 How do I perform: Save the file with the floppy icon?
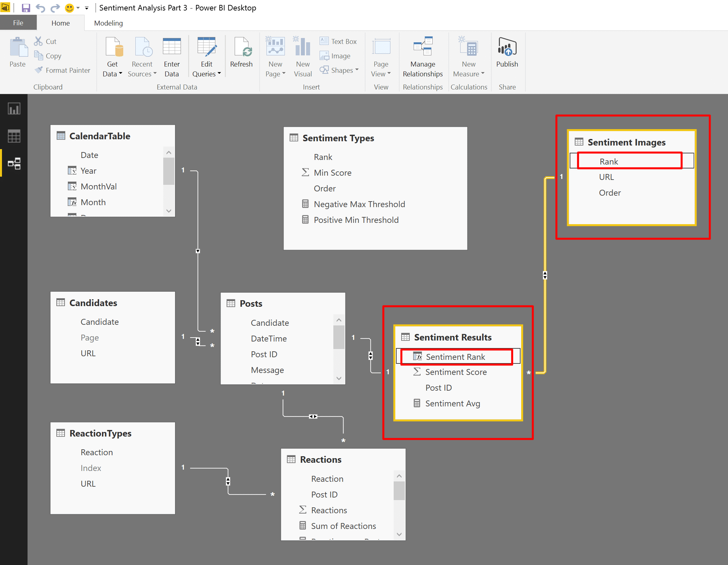(26, 8)
